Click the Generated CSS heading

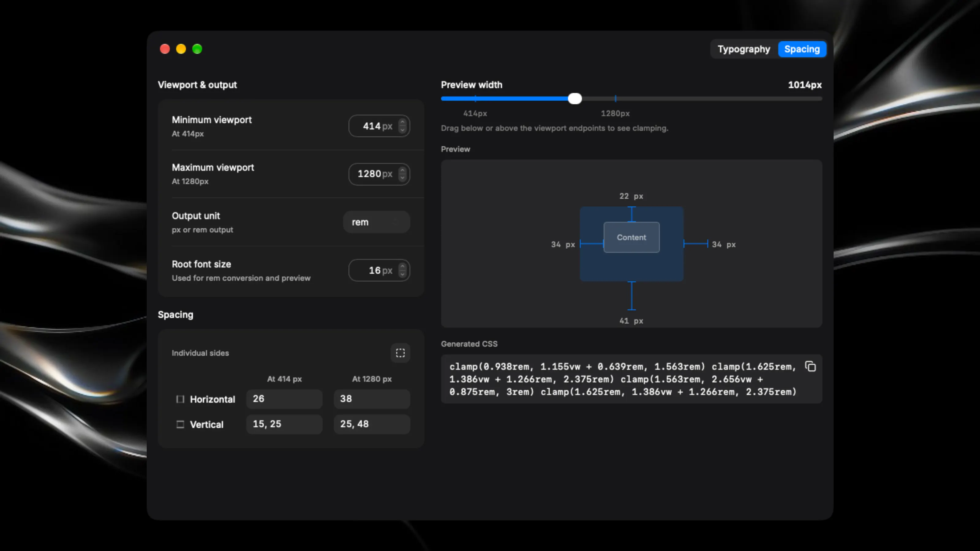coord(469,344)
